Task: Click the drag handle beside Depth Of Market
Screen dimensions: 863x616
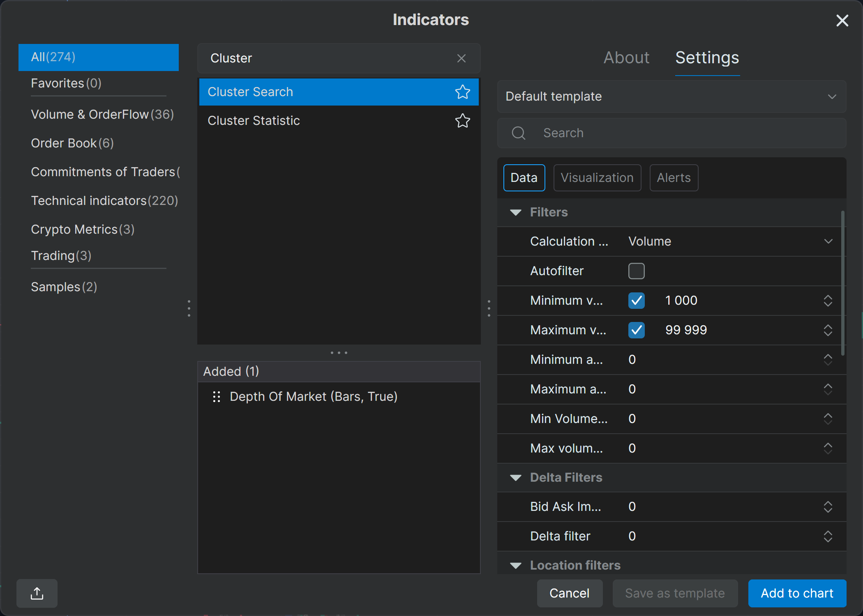Action: click(217, 397)
